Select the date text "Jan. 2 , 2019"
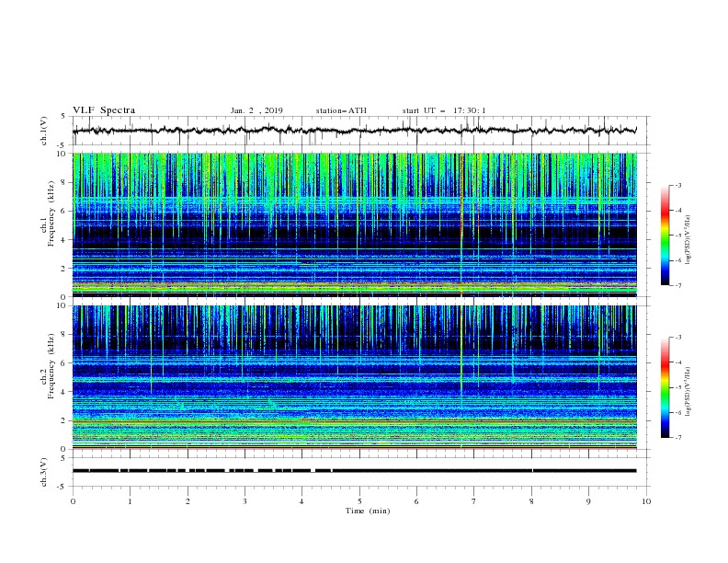This screenshot has width=728, height=563. (x=256, y=110)
